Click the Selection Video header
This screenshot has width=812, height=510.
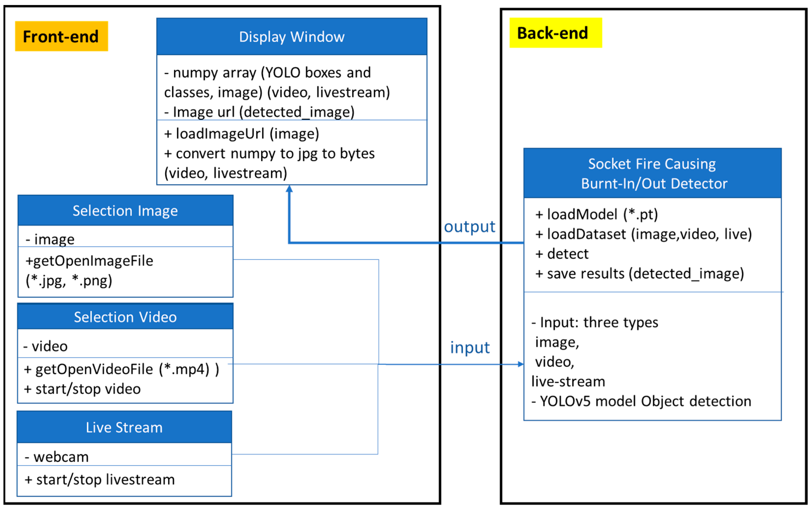tap(125, 317)
